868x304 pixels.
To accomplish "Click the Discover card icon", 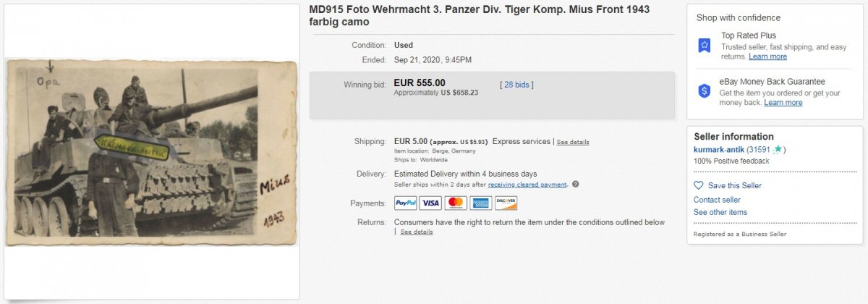I will point(506,203).
